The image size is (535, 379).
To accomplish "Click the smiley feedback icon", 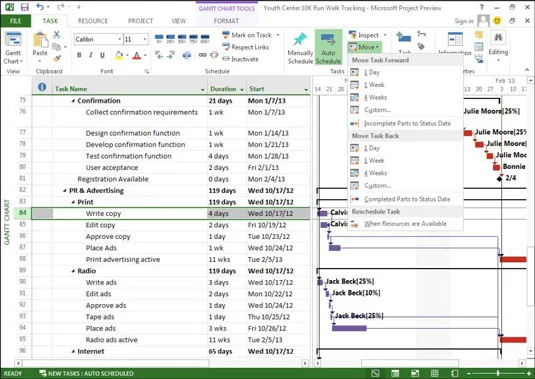I will click(x=497, y=21).
